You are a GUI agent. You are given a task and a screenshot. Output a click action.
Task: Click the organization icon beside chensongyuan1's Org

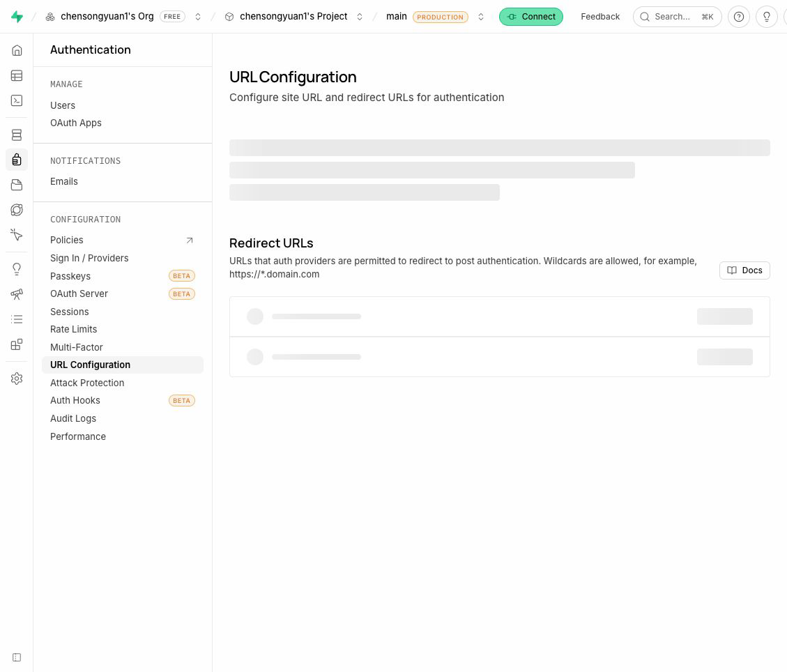pyautogui.click(x=50, y=17)
